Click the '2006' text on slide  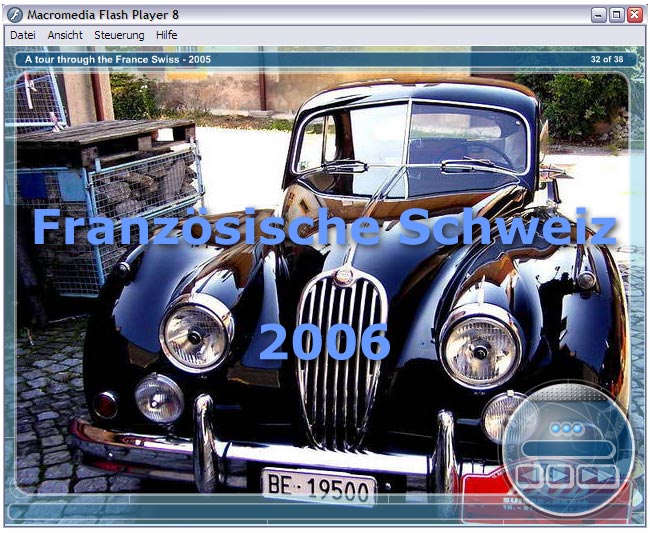pos(324,343)
